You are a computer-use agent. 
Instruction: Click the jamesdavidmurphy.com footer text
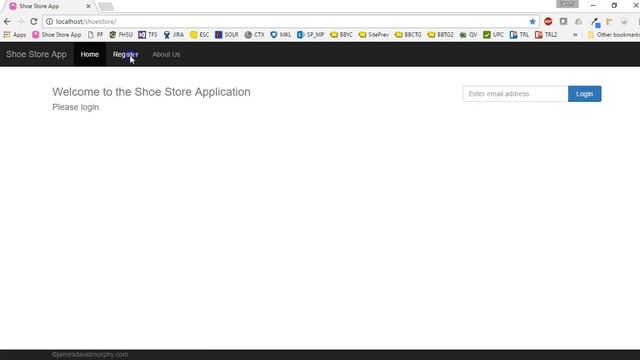point(90,354)
